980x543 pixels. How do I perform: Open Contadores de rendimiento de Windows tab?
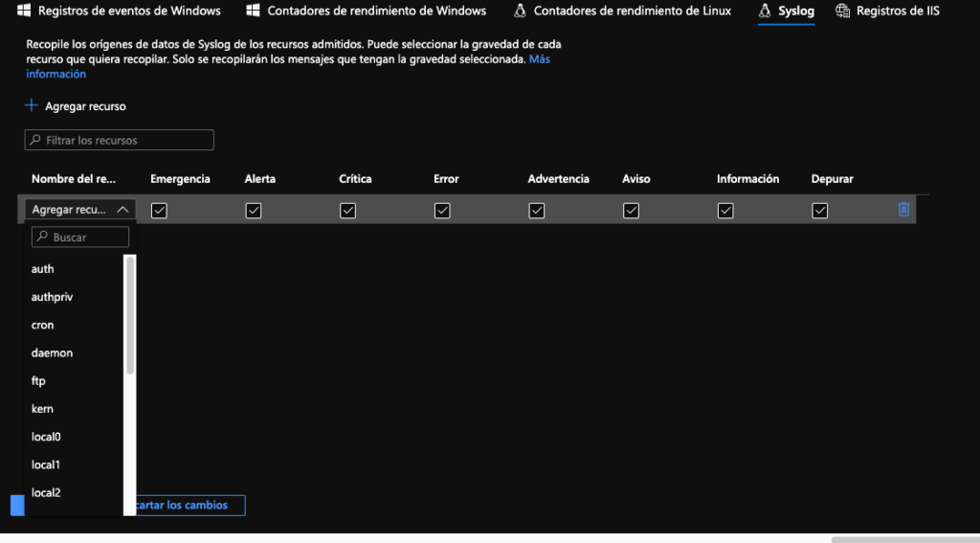click(x=367, y=11)
